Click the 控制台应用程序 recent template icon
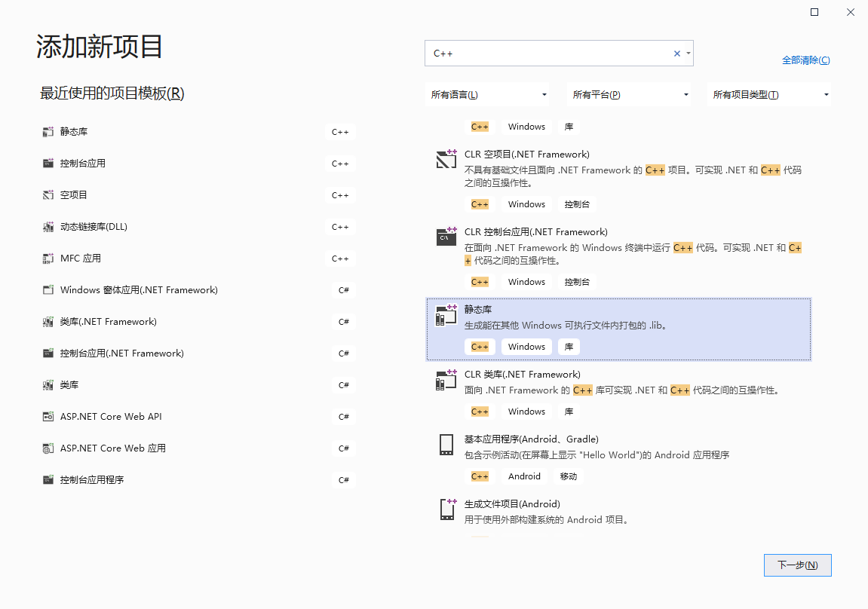 [x=48, y=479]
